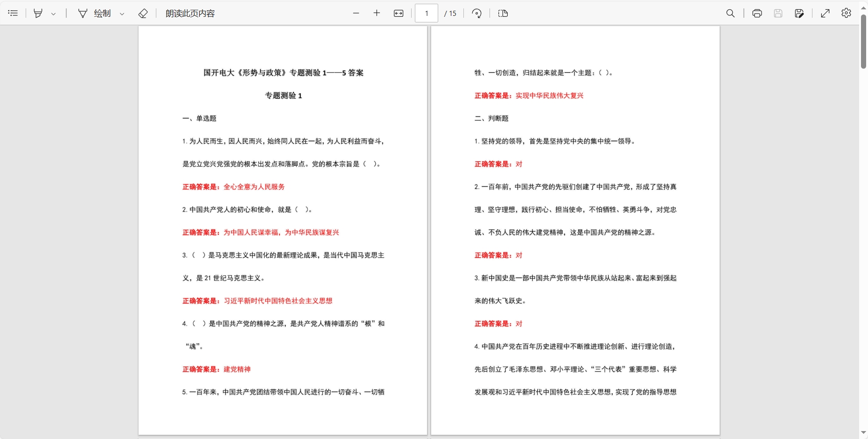Click the scrollbar down arrow
Screen dimensions: 868x439
click(863, 433)
